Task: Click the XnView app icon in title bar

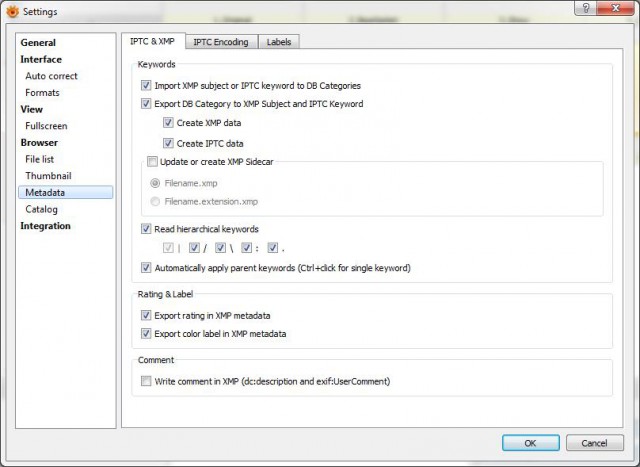Action: point(12,11)
